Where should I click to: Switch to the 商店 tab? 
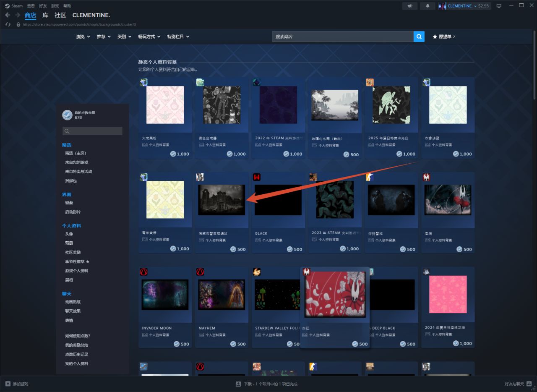(31, 15)
